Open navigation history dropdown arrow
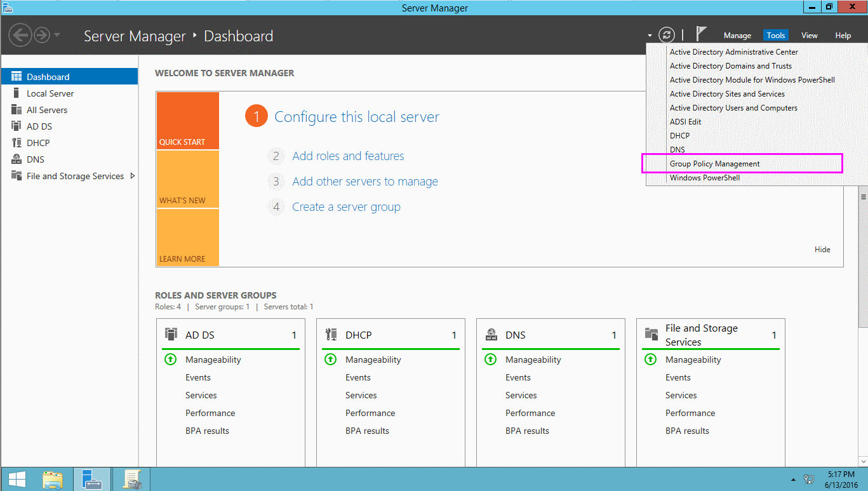The image size is (868, 491). pyautogui.click(x=57, y=35)
